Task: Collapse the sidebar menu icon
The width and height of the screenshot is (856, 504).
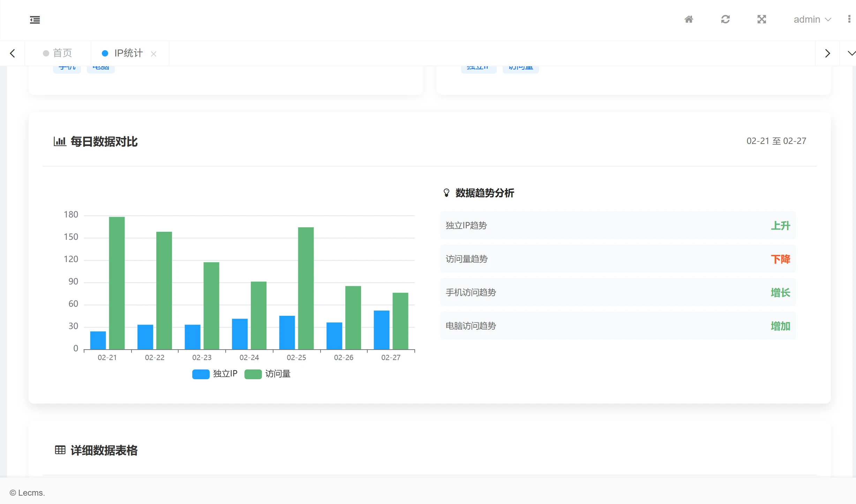Action: pyautogui.click(x=35, y=20)
